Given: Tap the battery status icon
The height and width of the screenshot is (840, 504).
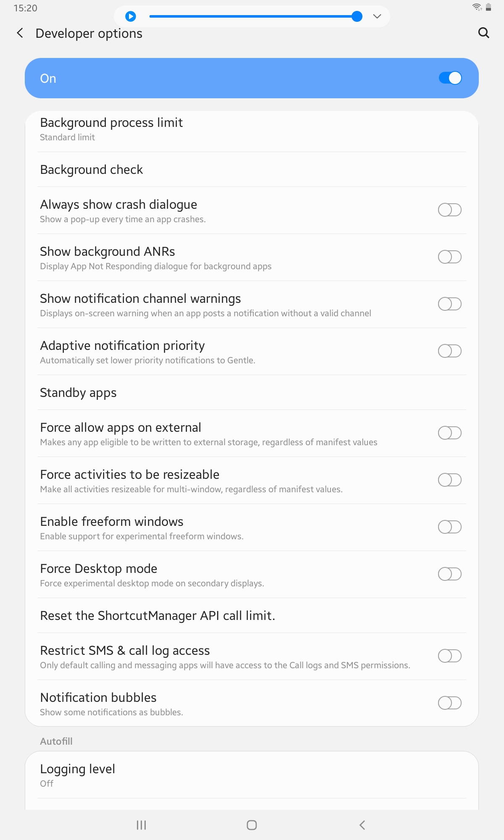Looking at the screenshot, I should [488, 7].
